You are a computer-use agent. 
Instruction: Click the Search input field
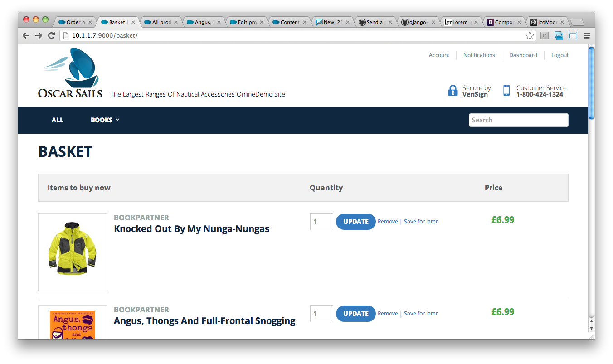coord(518,120)
